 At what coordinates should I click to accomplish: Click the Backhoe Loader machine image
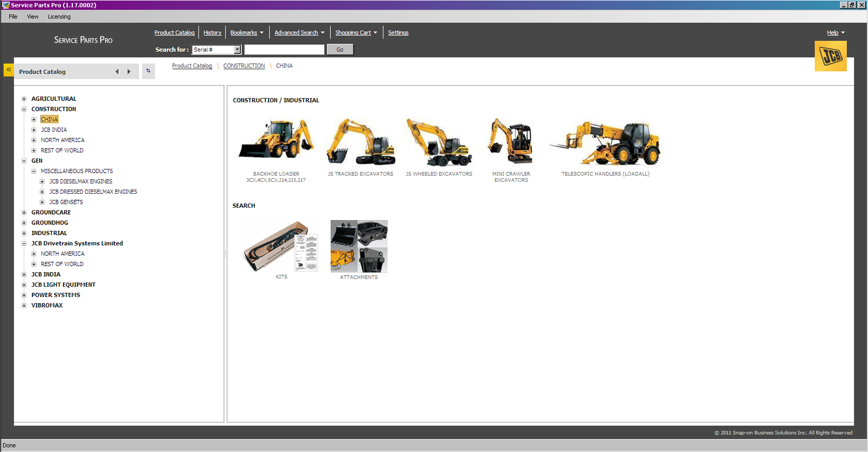pyautogui.click(x=276, y=141)
